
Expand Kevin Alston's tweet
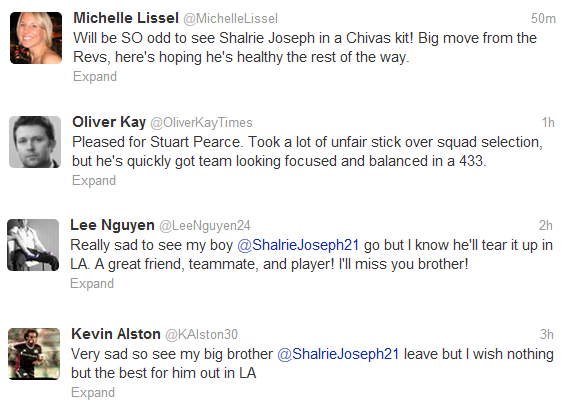[x=93, y=393]
